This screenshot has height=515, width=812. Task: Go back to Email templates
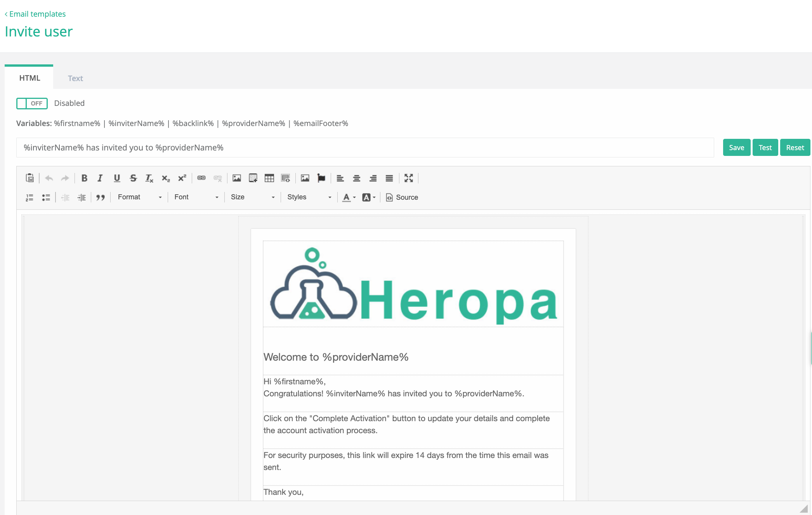click(35, 14)
